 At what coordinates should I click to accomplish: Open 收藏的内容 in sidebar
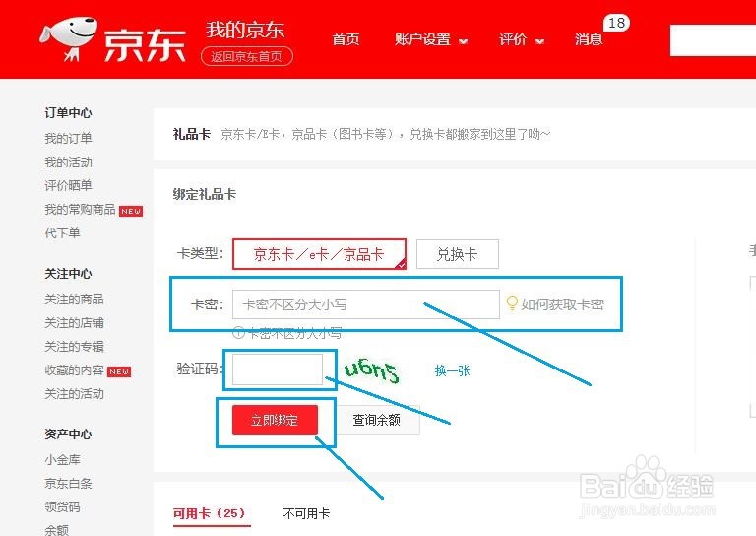(x=74, y=370)
